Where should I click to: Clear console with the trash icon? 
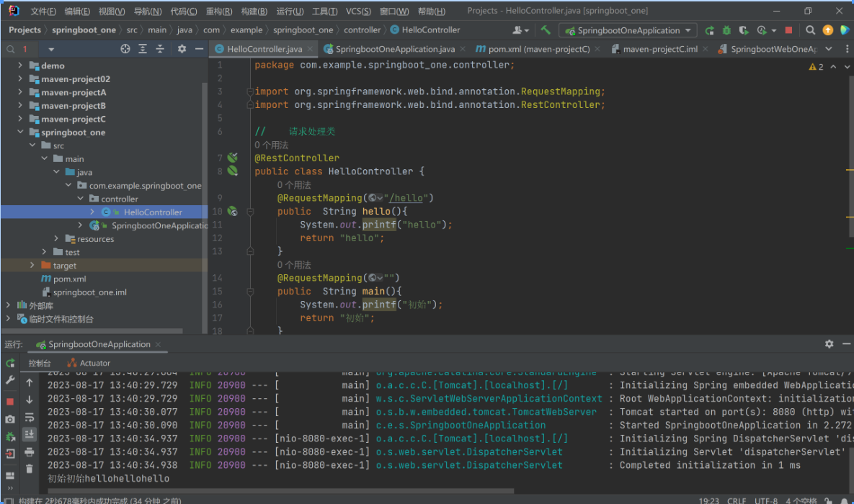(30, 469)
